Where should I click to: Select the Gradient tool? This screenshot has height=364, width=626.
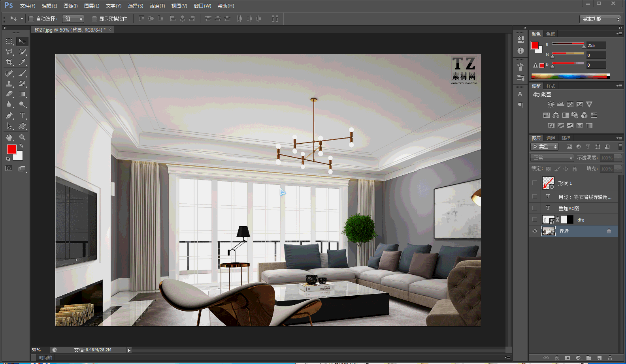[x=22, y=94]
